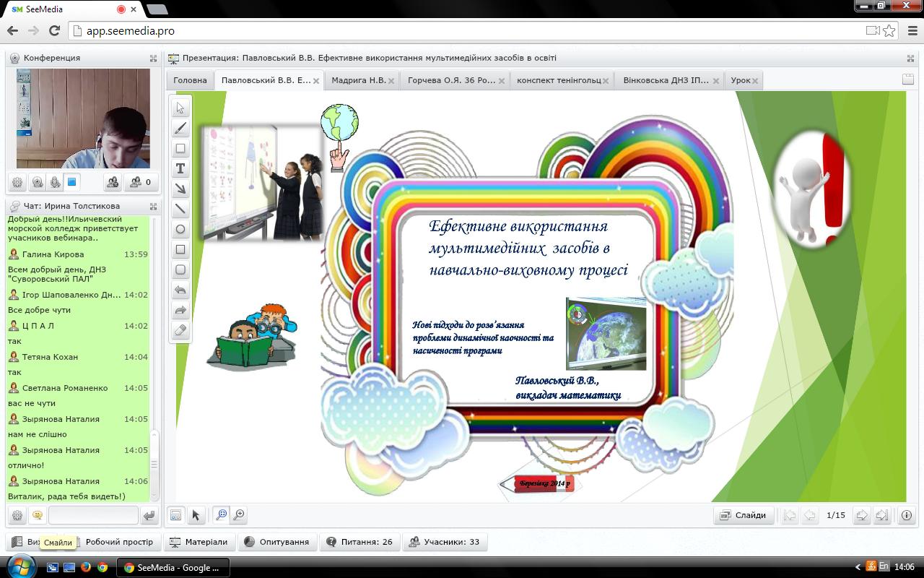Image resolution: width=924 pixels, height=578 pixels.
Task: Expand the chat panel to fullscreen
Action: coord(153,206)
